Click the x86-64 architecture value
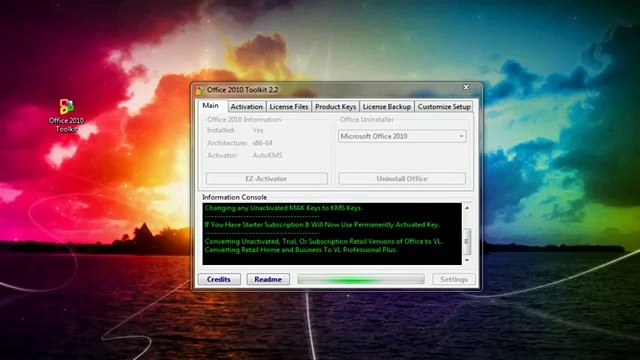The width and height of the screenshot is (640, 360). pyautogui.click(x=262, y=143)
